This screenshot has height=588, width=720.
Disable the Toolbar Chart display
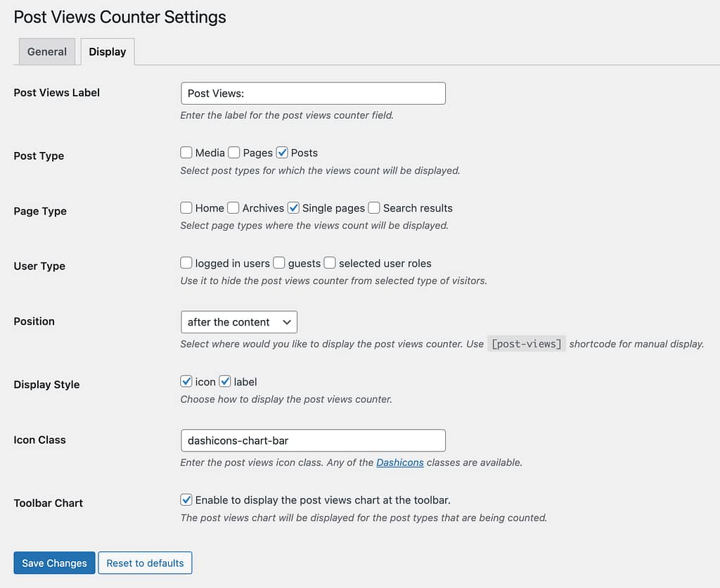186,499
